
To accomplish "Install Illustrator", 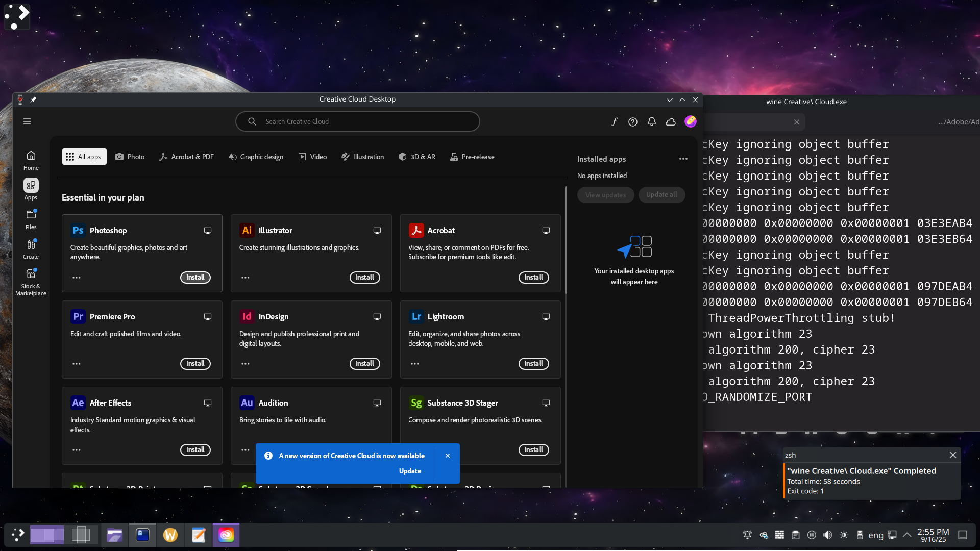I will 364,278.
